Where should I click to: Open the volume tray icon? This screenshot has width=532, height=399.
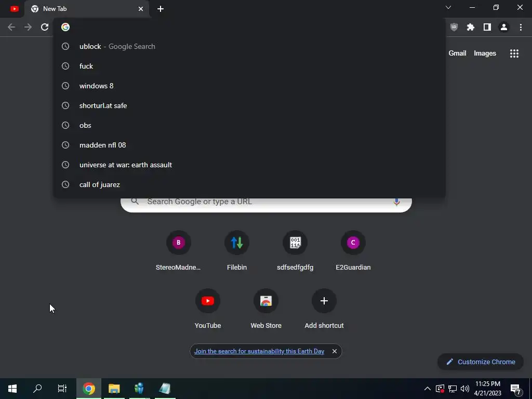[465, 389]
